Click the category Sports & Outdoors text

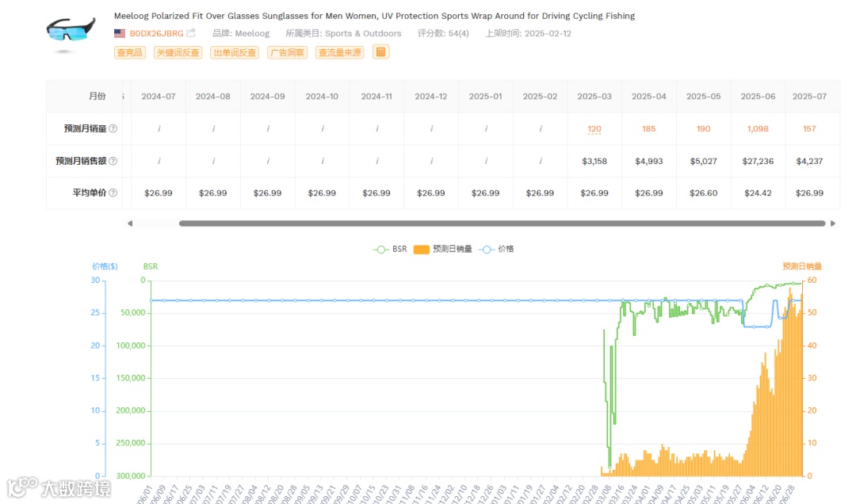[363, 33]
